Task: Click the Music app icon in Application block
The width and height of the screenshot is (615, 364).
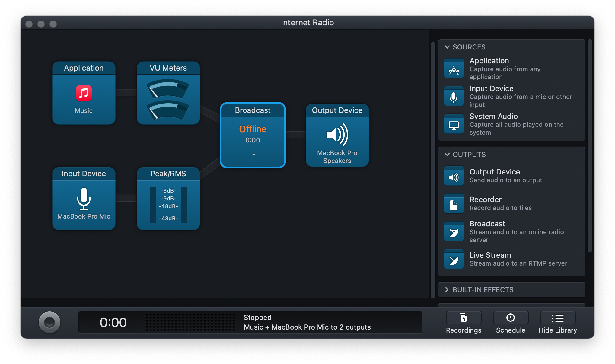Action: [84, 93]
